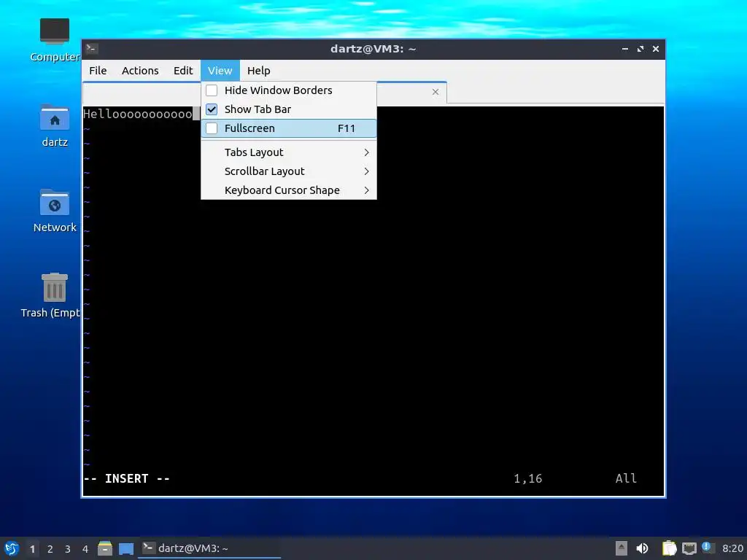Click the 1,16 cursor position indicator

528,478
